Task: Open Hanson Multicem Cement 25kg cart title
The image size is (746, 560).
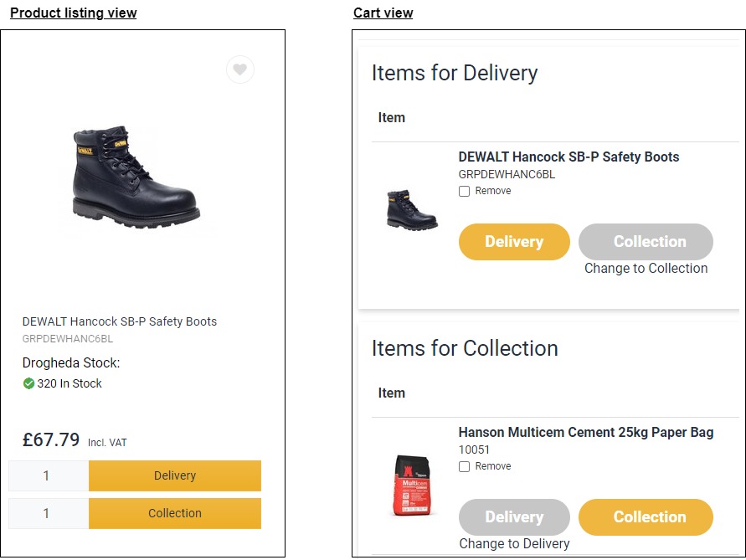Action: coord(585,432)
